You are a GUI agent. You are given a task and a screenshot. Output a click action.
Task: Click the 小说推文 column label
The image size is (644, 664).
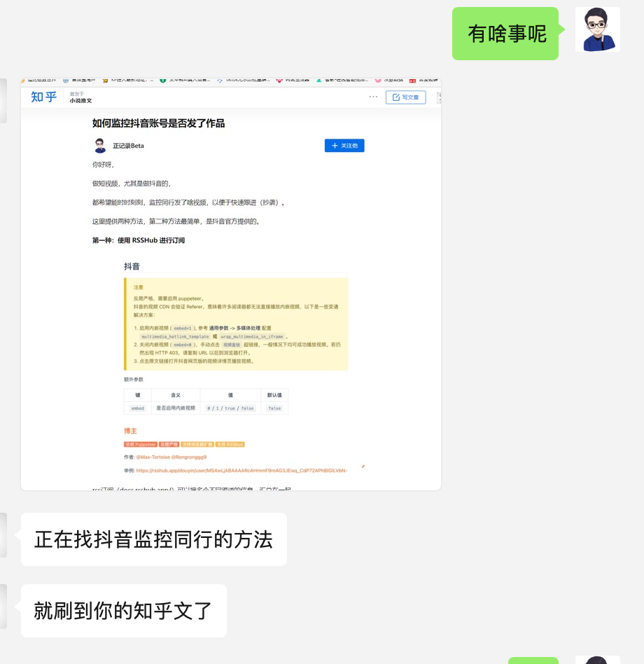[80, 101]
